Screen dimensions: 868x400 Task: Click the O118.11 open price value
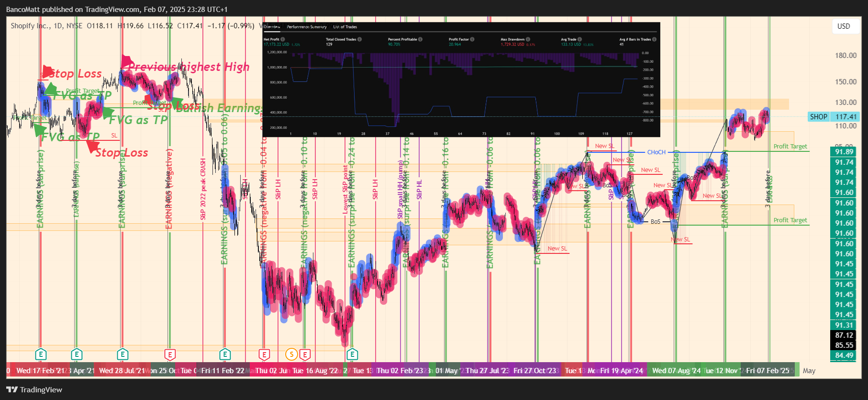(x=100, y=26)
